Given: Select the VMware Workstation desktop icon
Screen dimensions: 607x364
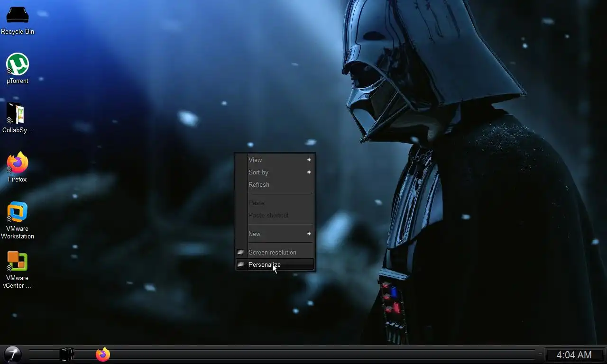Looking at the screenshot, I should point(18,220).
